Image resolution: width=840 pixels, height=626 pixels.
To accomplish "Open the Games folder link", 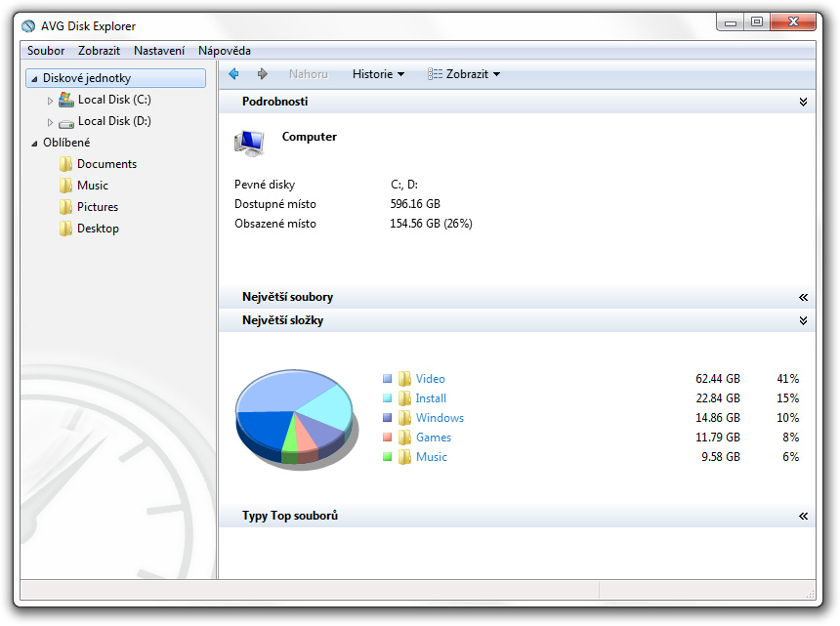I will [x=434, y=438].
